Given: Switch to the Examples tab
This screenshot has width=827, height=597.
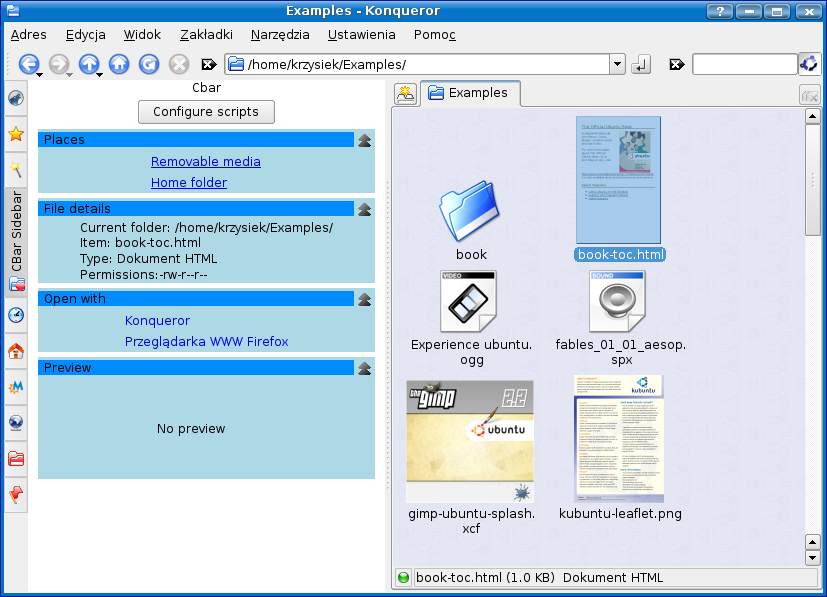Looking at the screenshot, I should (468, 93).
